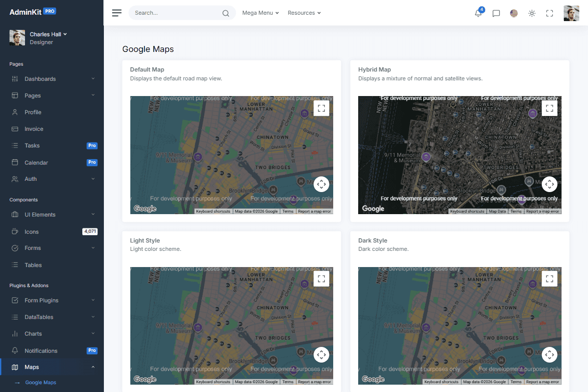Viewport: 588px width, 392px height.
Task: Click the Maps icon in sidebar
Action: pos(15,367)
